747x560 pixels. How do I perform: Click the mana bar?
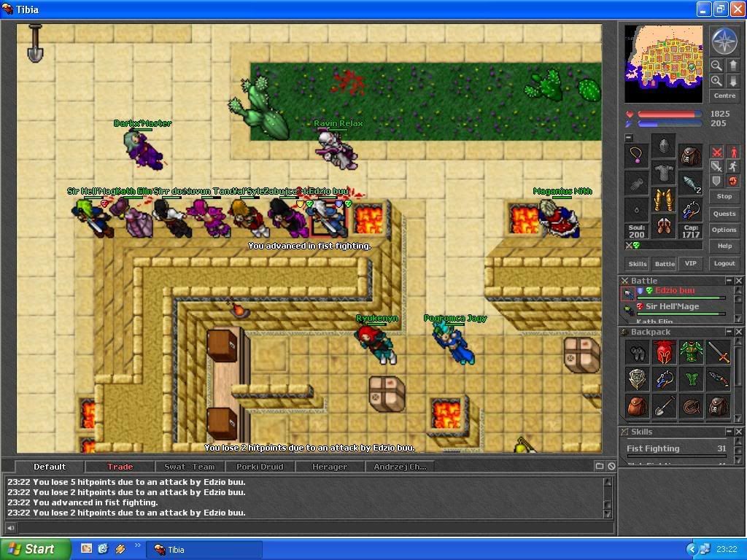[x=670, y=124]
